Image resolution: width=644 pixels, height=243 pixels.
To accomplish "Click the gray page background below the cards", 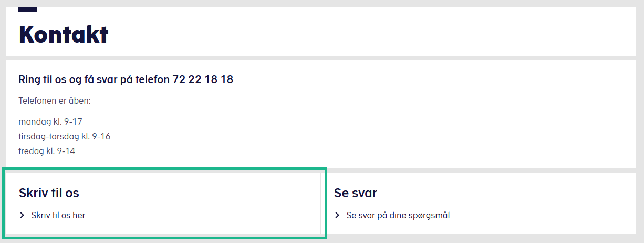I will [x=473, y=239].
